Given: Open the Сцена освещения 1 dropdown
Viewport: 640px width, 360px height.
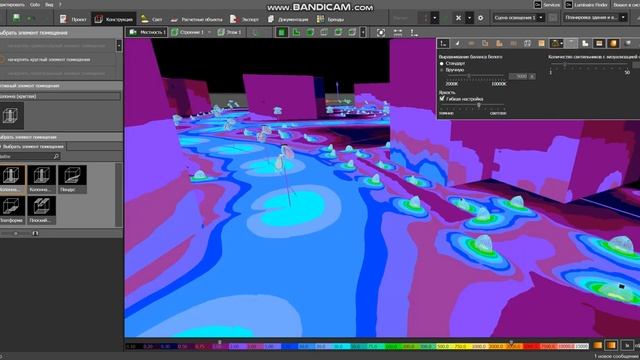Looking at the screenshot, I should click(518, 18).
